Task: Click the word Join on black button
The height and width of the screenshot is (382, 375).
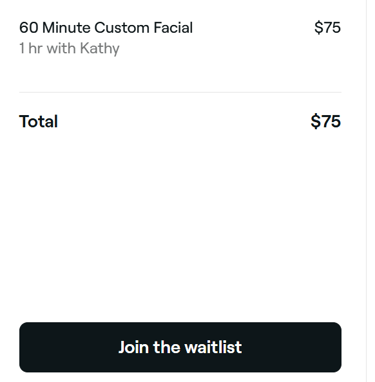Action: pyautogui.click(x=134, y=347)
